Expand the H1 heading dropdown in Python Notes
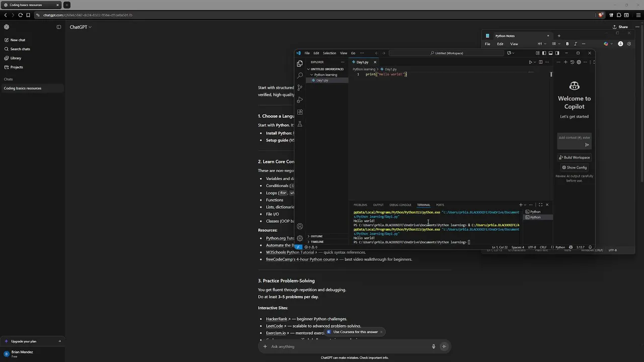The height and width of the screenshot is (362, 644). click(541, 44)
